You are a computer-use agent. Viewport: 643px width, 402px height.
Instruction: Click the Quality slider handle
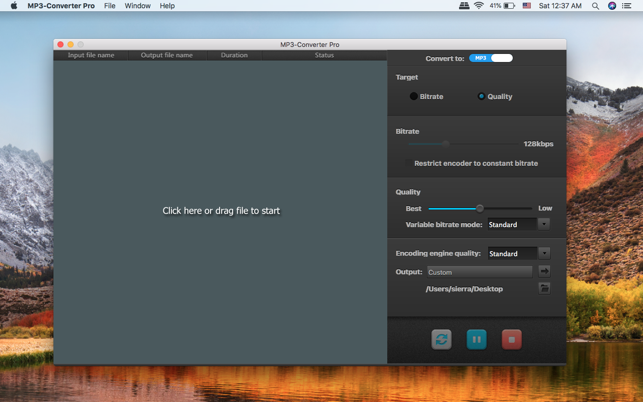click(479, 208)
